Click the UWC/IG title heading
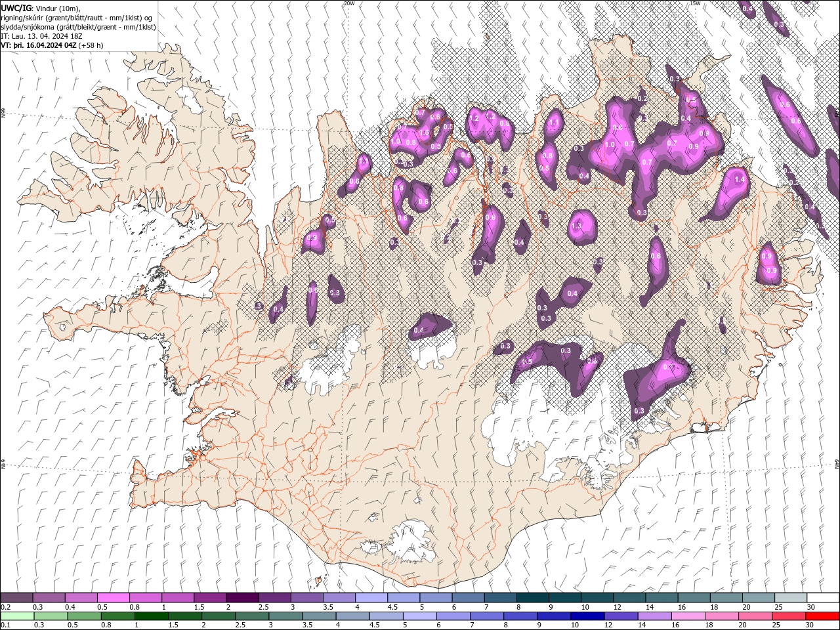The width and height of the screenshot is (840, 630). point(16,7)
